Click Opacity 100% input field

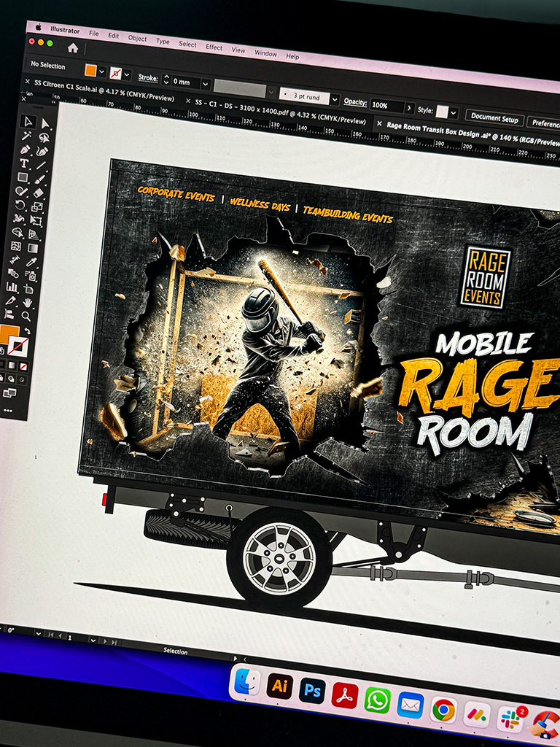coord(386,105)
